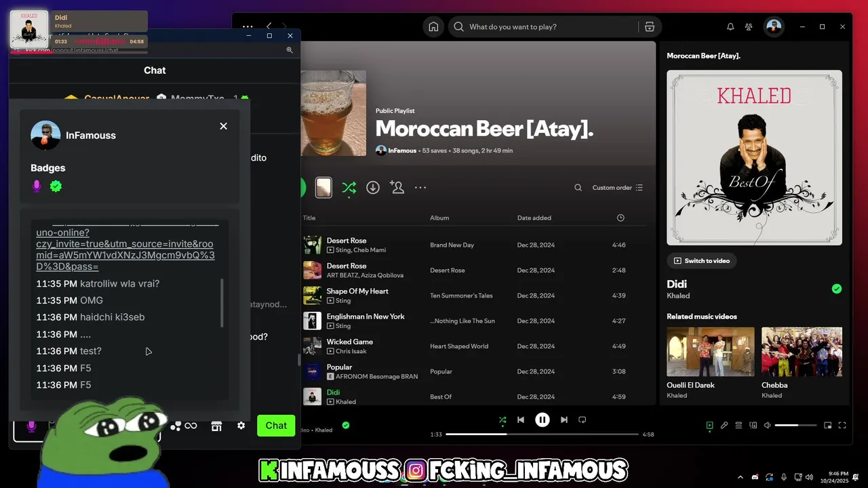
Task: Click the Switch to video button
Action: point(702,261)
